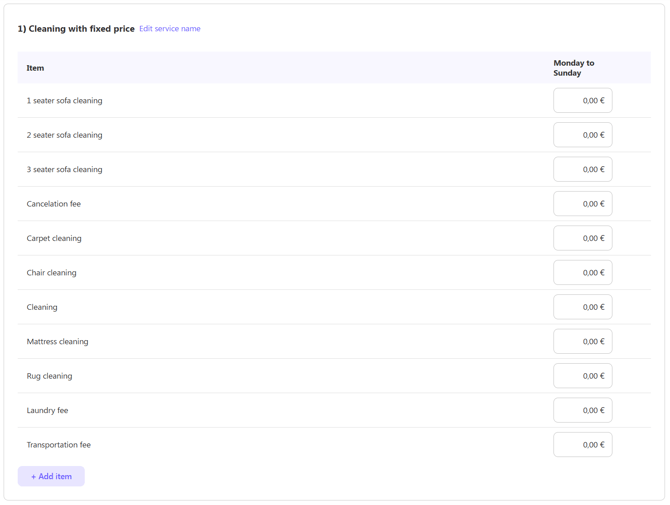The image size is (670, 505).
Task: Focus the 2 seater sofa cleaning price input
Action: [582, 135]
